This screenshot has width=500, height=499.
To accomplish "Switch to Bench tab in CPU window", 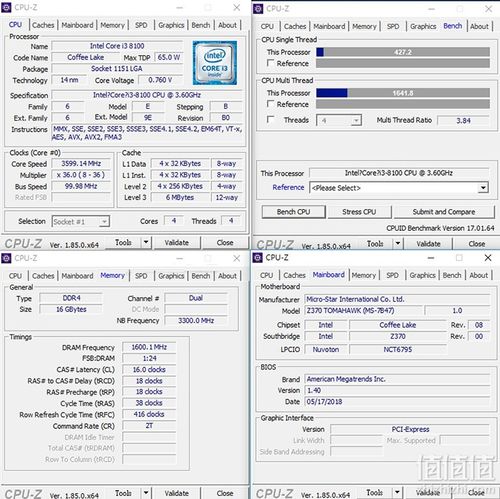I will [201, 25].
